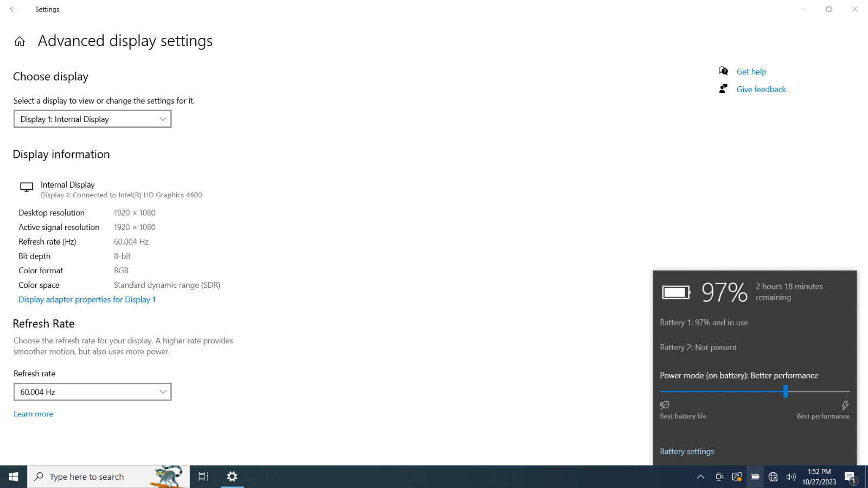This screenshot has height=488, width=868.
Task: Click the 60.004 Hz refresh rate value
Action: pyautogui.click(x=131, y=242)
